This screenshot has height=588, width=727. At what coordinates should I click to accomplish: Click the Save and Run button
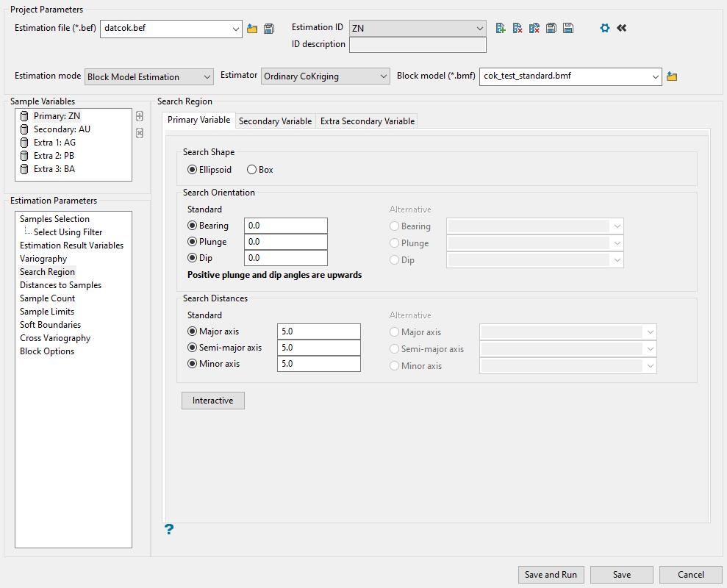pyautogui.click(x=551, y=575)
